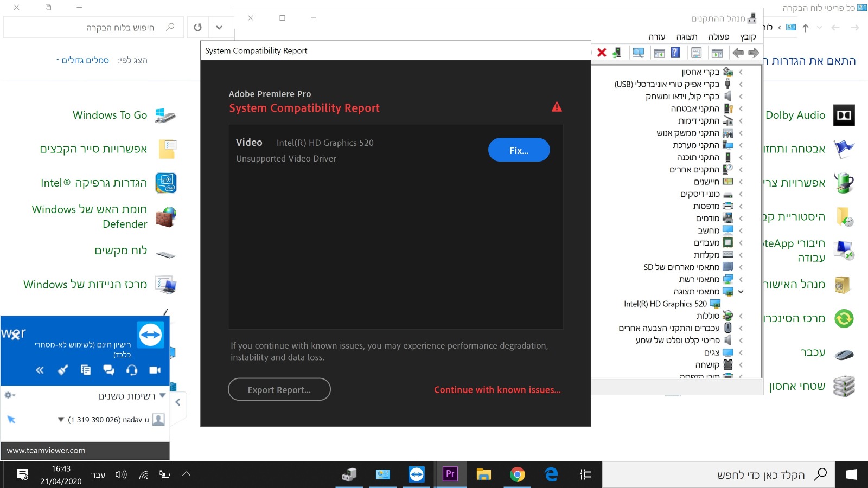This screenshot has width=868, height=488.
Task: Open the 'סמלים גדולים' view-by dropdown
Action: (83, 60)
